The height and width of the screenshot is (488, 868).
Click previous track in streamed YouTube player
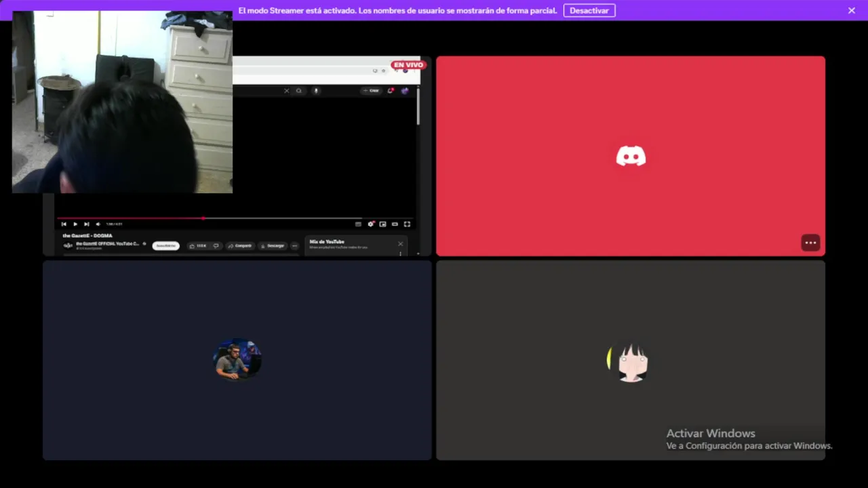[x=64, y=224]
